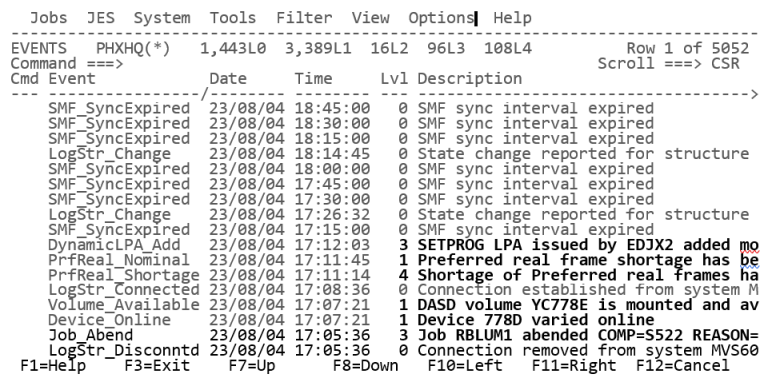The height and width of the screenshot is (382, 768).
Task: Click the 3,389L1 level count
Action: click(318, 48)
